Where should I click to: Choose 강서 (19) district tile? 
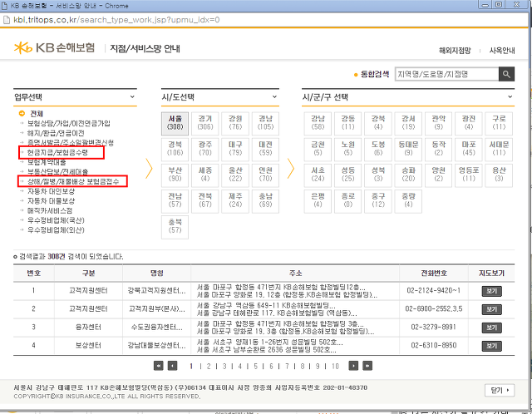[408, 123]
